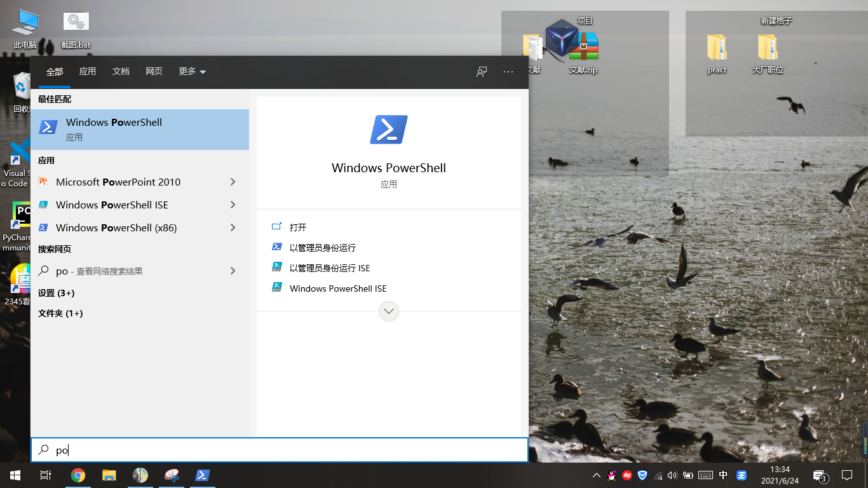This screenshot has width=868, height=488.
Task: Click the large PowerShell icon in details pane
Action: [389, 130]
